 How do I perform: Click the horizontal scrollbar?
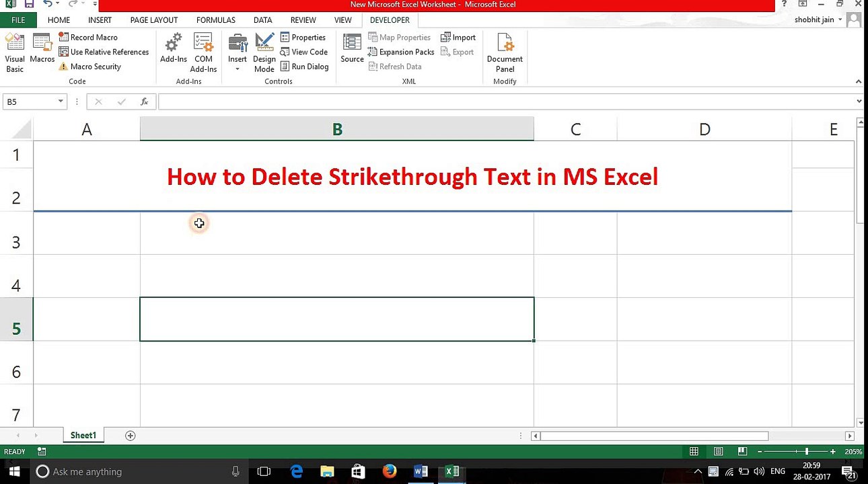pyautogui.click(x=653, y=436)
